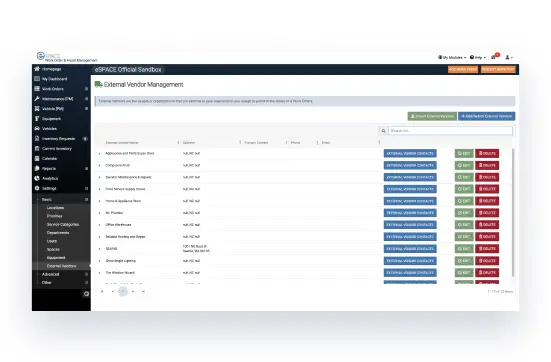Expand the Vehicle [PM] submenu arrow
The width and height of the screenshot is (551, 362).
click(86, 109)
